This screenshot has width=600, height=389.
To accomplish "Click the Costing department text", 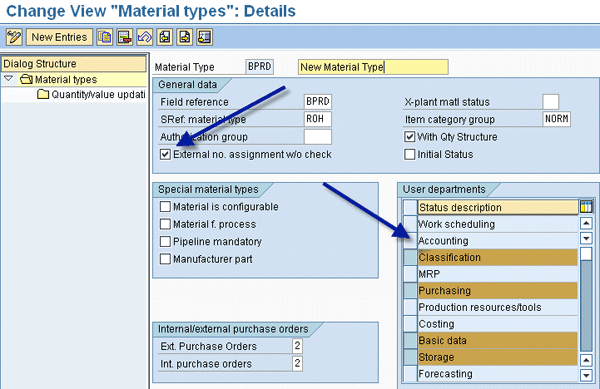I will [436, 324].
